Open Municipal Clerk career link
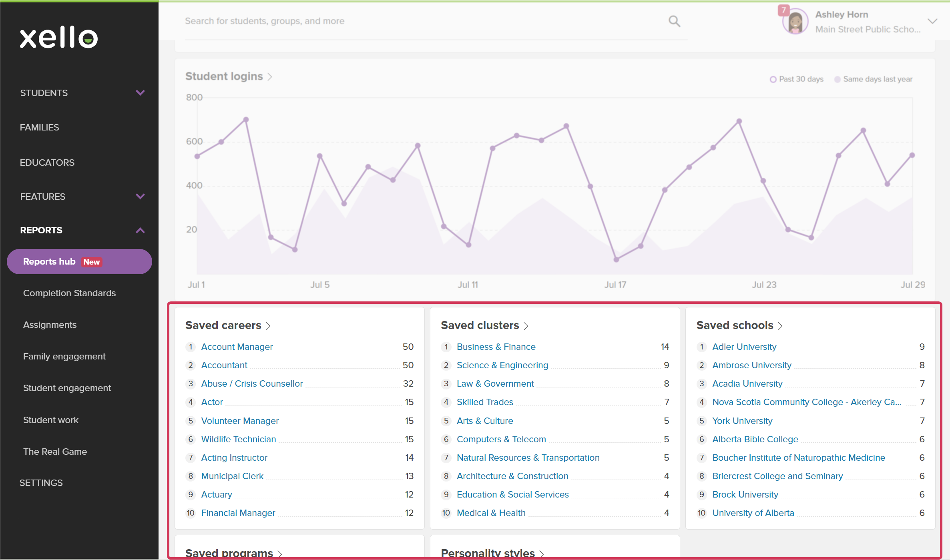The width and height of the screenshot is (950, 560). tap(232, 476)
